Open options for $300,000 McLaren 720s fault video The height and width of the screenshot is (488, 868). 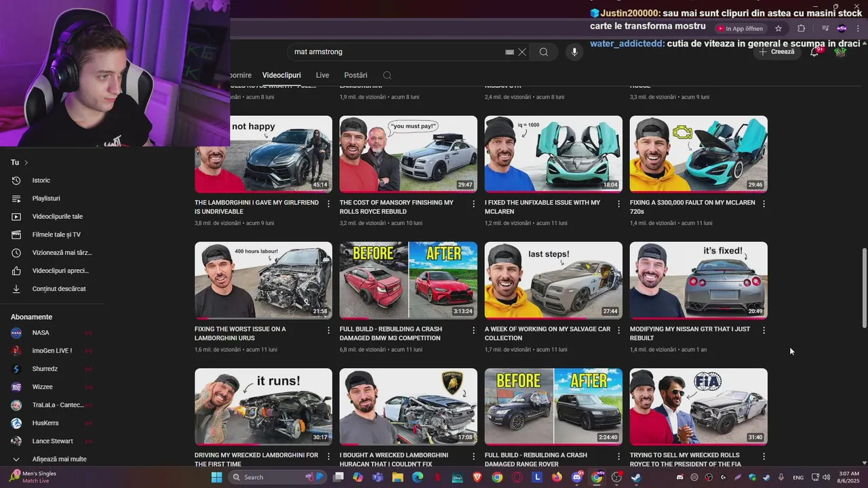point(764,203)
